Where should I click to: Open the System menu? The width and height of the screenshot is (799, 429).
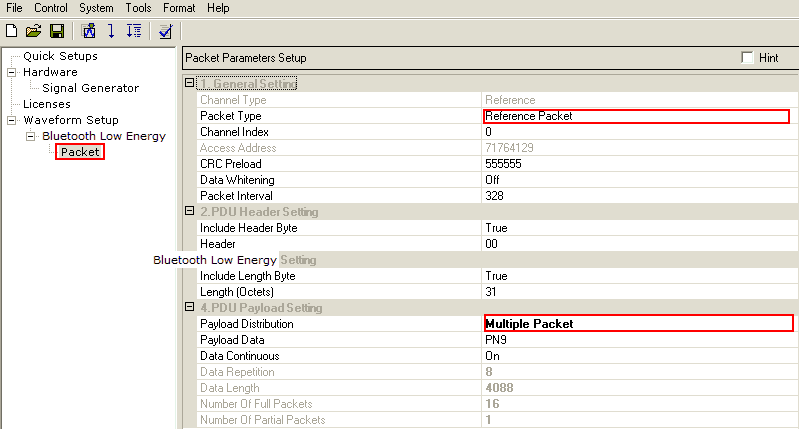96,8
